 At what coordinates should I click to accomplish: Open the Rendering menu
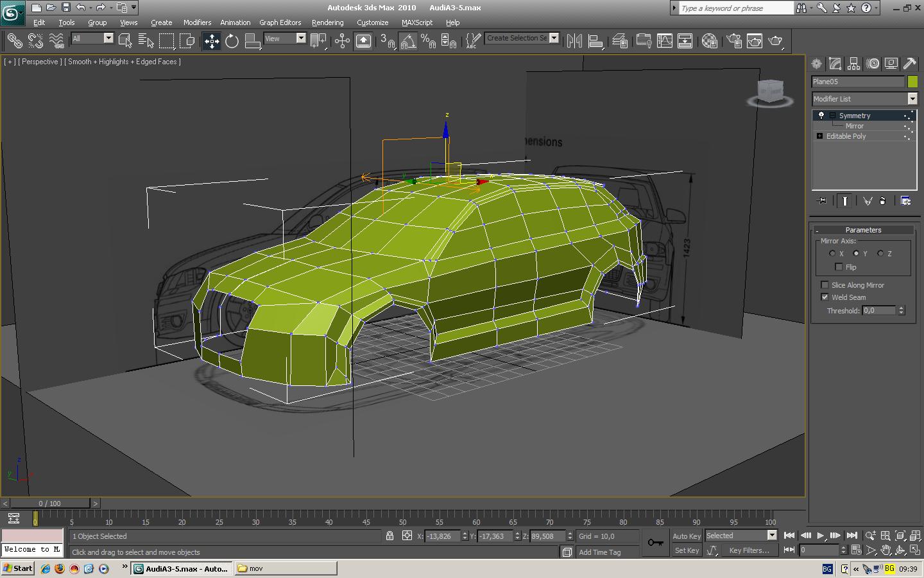click(327, 22)
